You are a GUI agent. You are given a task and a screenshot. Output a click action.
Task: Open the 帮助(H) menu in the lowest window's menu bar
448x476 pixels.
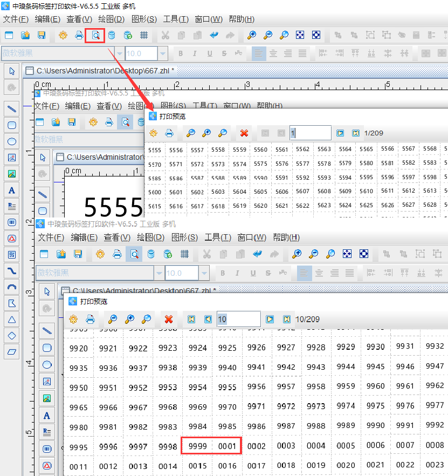pyautogui.click(x=286, y=237)
